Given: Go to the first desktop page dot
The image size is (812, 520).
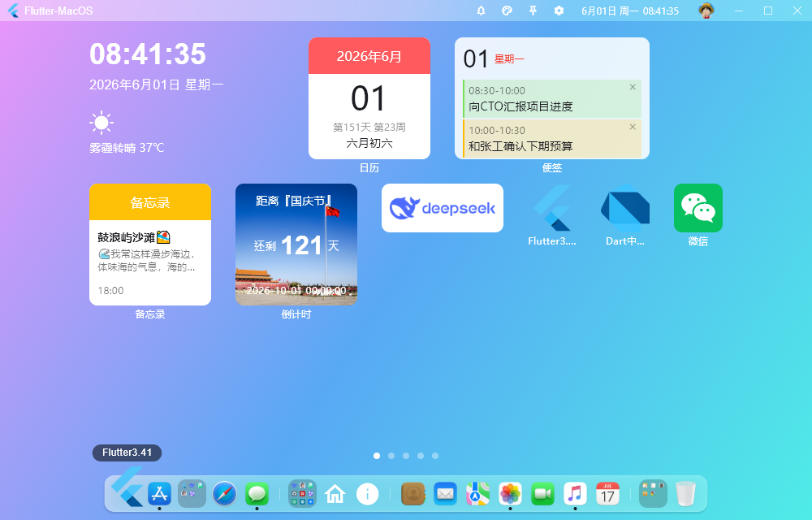Looking at the screenshot, I should click(377, 456).
